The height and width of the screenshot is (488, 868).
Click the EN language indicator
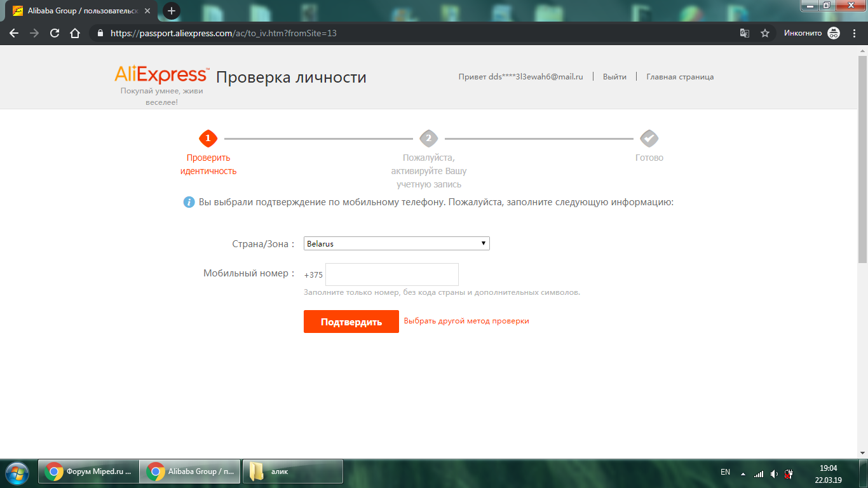(725, 472)
